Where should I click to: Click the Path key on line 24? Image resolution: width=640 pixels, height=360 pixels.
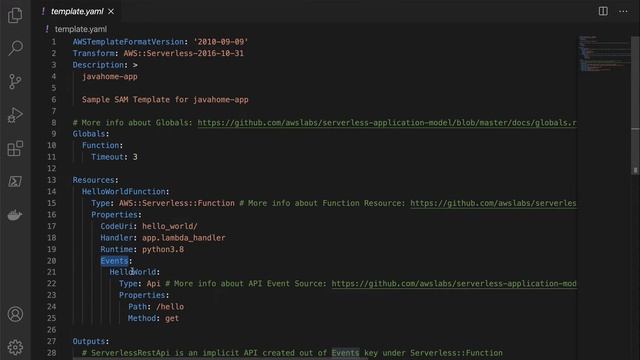coord(137,307)
